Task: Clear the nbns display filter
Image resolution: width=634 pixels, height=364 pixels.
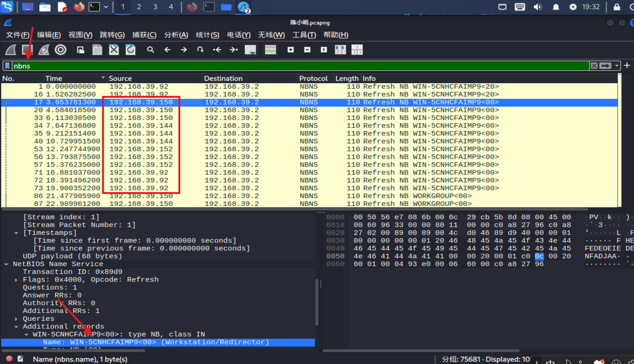Action: pos(594,66)
